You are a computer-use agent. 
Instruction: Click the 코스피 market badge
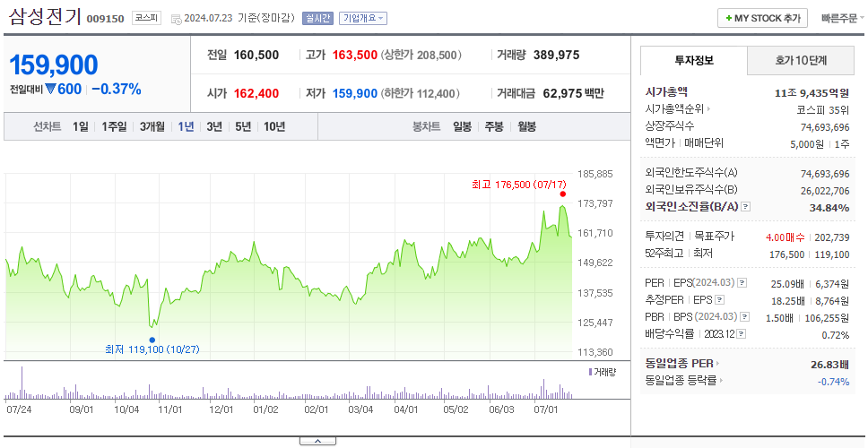point(146,18)
